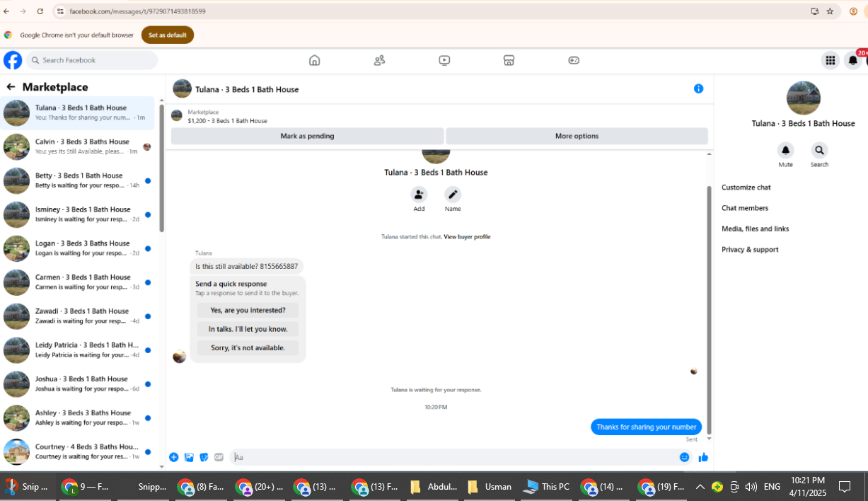Open Betty 3 Beds 1 Bath House chat
The width and height of the screenshot is (868, 501).
pos(77,180)
